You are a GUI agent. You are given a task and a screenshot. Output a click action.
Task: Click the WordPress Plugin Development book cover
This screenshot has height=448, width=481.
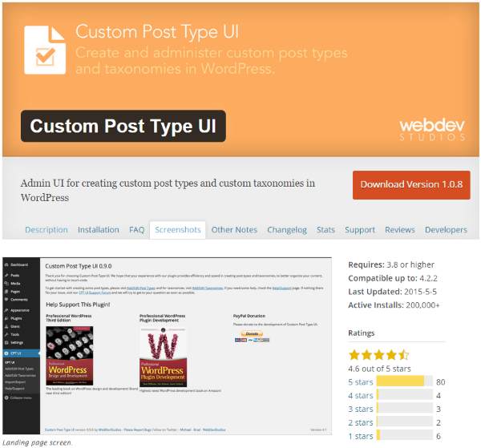164,357
